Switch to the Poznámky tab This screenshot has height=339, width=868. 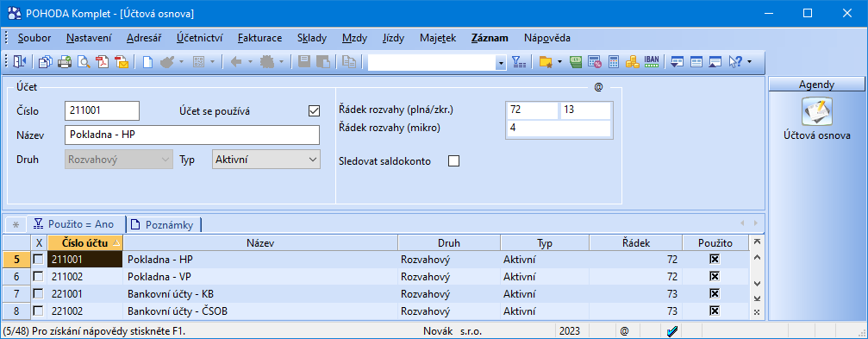coord(163,225)
